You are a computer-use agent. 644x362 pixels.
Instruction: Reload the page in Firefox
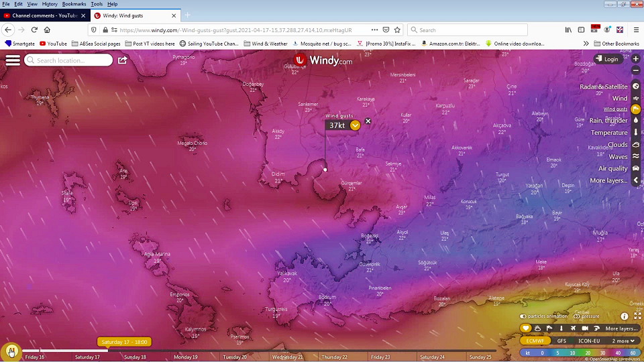[x=34, y=29]
